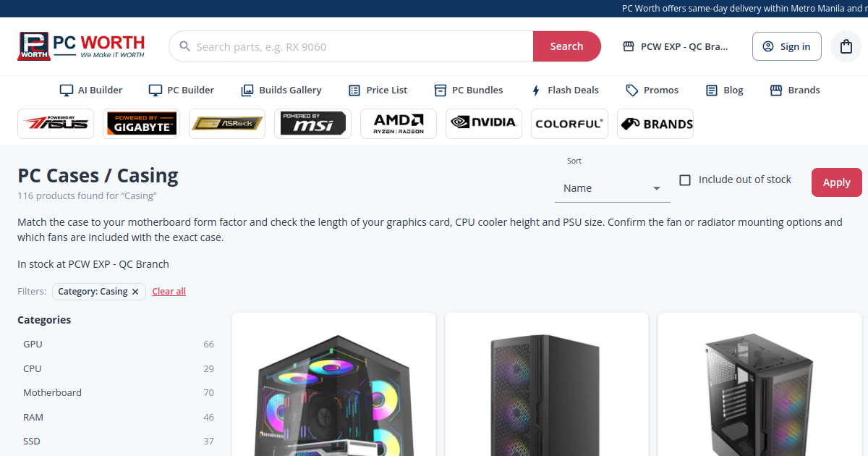Image resolution: width=868 pixels, height=456 pixels.
Task: Select the GPU category
Action: [x=119, y=345]
